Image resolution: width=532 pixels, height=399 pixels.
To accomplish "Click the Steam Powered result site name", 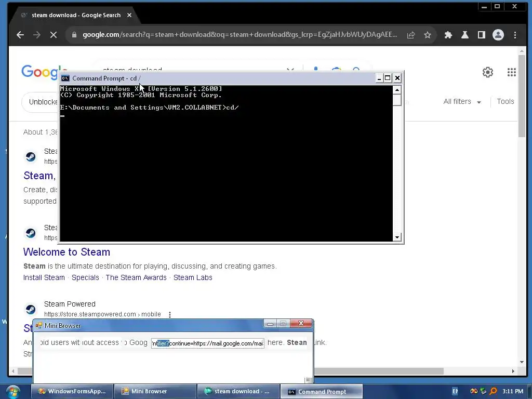I will (70, 304).
